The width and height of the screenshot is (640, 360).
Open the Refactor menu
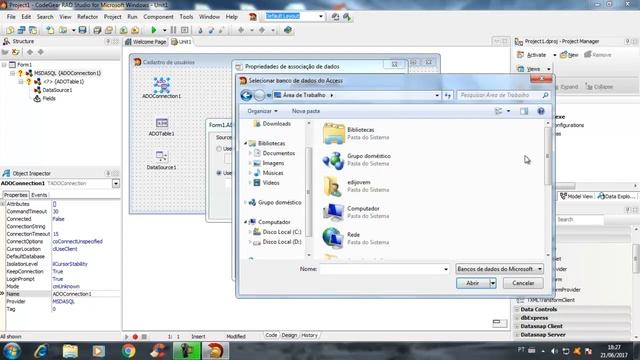[x=87, y=17]
